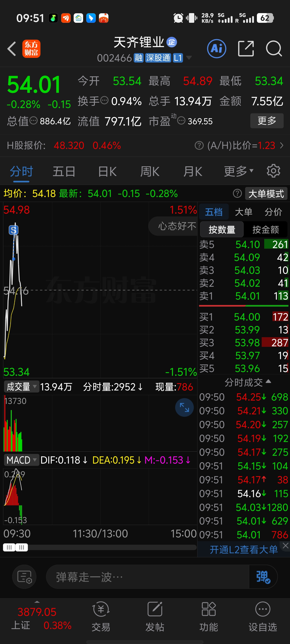This screenshot has width=290, height=644.
Task: Tap the vibrate mode status icon
Action: [192, 18]
